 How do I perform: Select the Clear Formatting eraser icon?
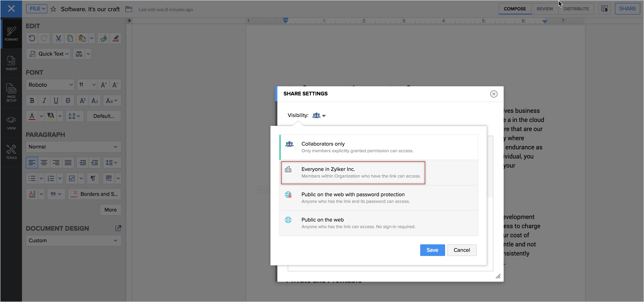click(x=115, y=38)
